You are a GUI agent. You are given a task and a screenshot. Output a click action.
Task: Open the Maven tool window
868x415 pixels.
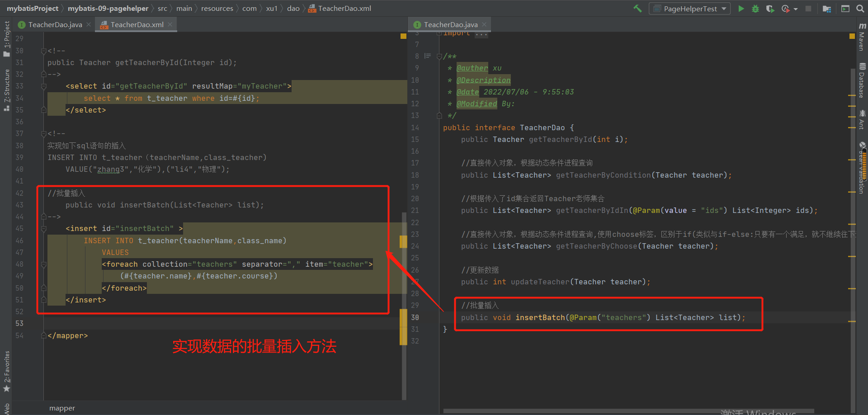[862, 37]
